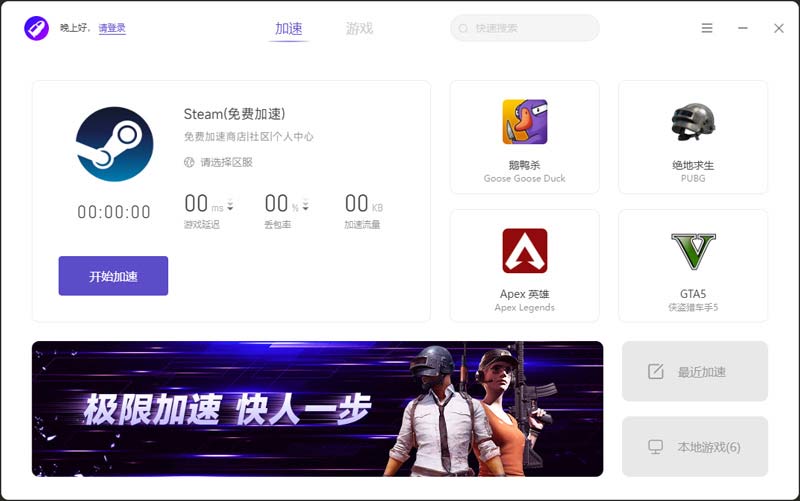Select the 绝地求生 PUBG helmet icon
The image size is (800, 501).
coord(693,121)
